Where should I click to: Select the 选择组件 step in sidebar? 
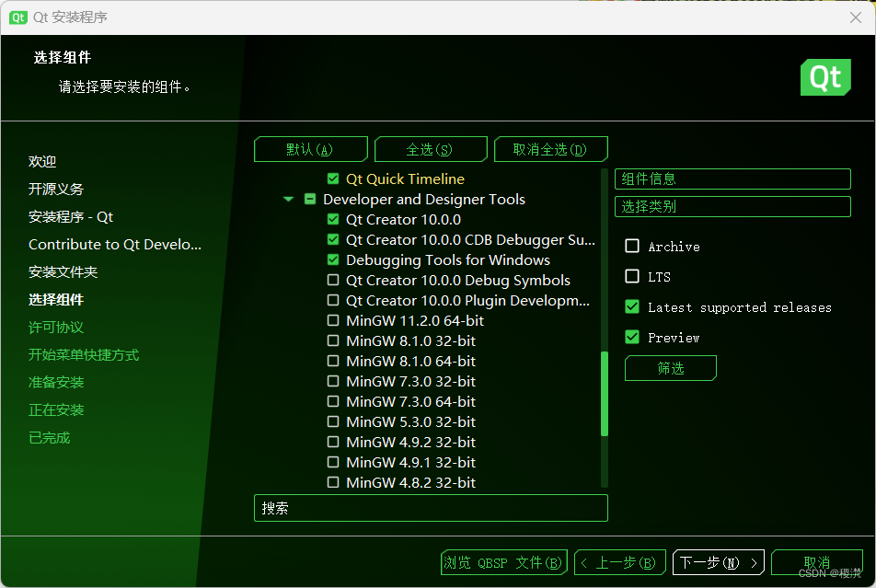[x=56, y=300]
